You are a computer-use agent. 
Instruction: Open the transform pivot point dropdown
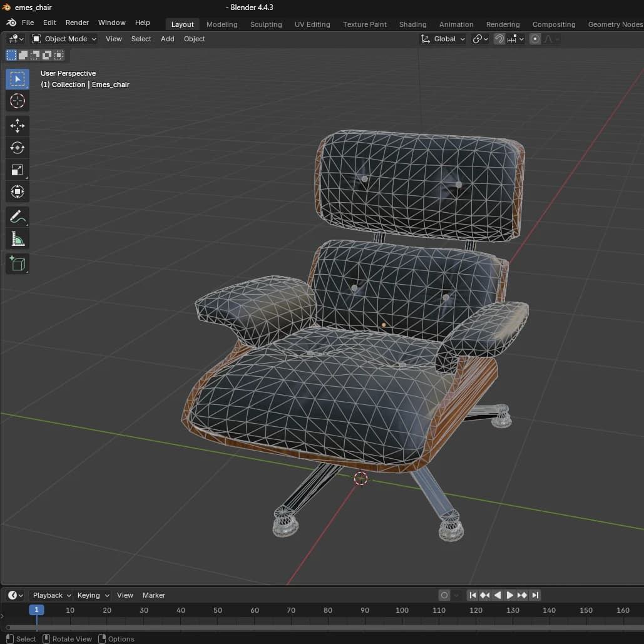pos(480,39)
